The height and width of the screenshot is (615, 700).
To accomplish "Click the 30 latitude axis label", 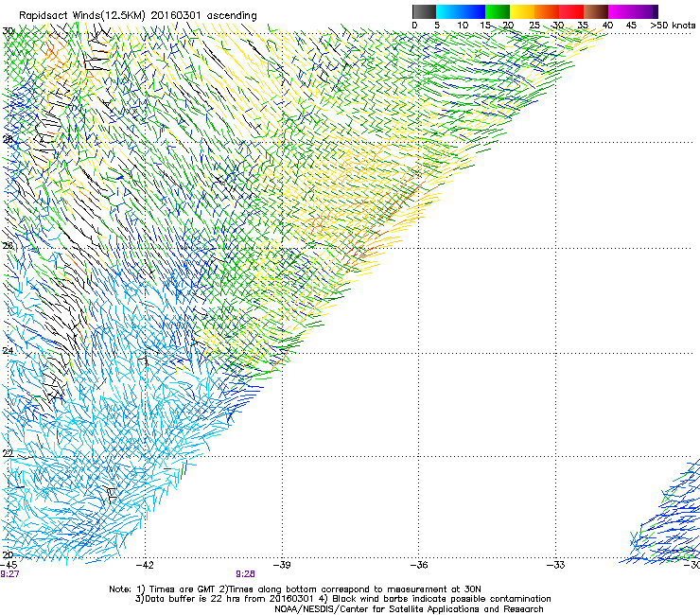I will point(8,31).
